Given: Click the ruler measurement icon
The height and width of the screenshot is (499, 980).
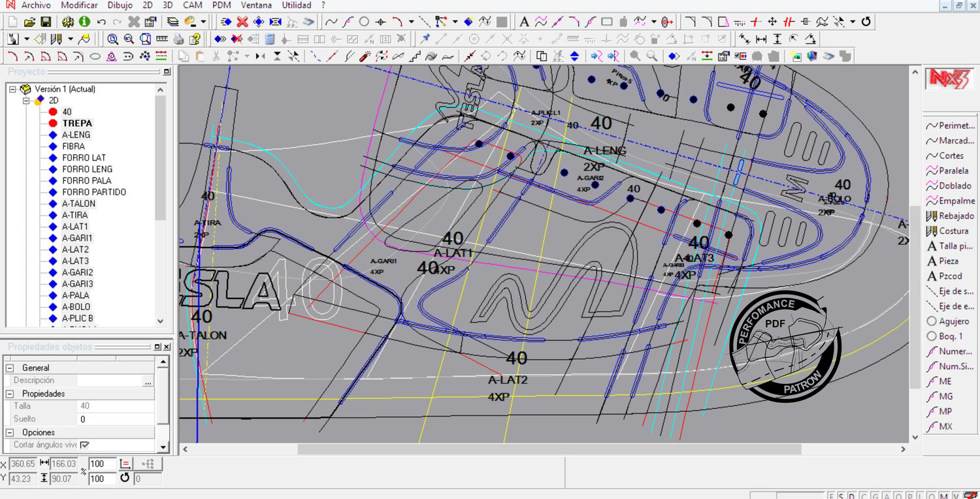Looking at the screenshot, I should 162,39.
